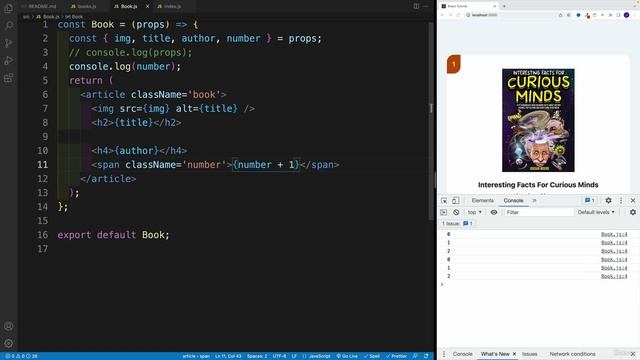Open the DevTools issues counter badge
This screenshot has width=640, height=360.
click(x=589, y=200)
